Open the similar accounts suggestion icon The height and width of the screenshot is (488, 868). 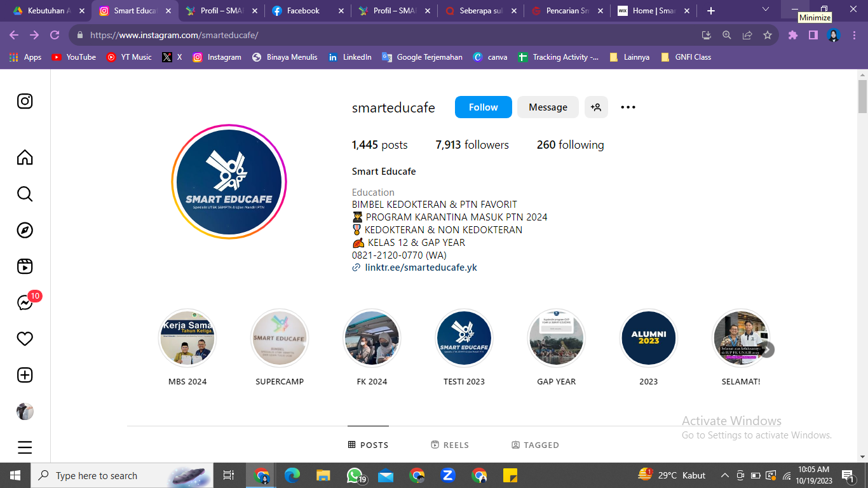596,107
